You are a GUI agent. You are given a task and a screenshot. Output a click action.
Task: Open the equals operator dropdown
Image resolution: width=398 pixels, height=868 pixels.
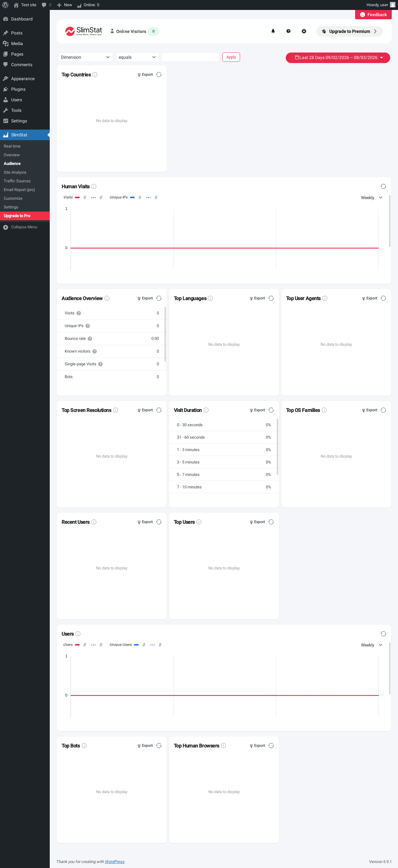(137, 57)
